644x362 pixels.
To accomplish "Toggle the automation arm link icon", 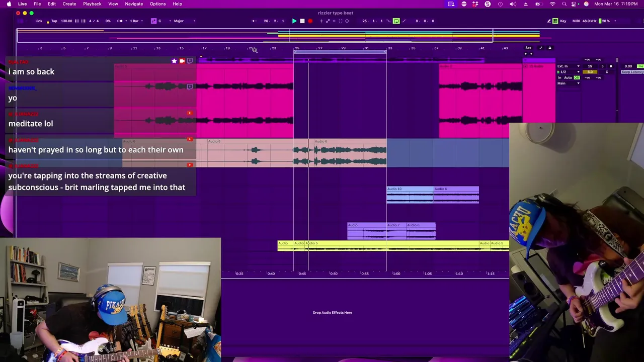I will 328,21.
